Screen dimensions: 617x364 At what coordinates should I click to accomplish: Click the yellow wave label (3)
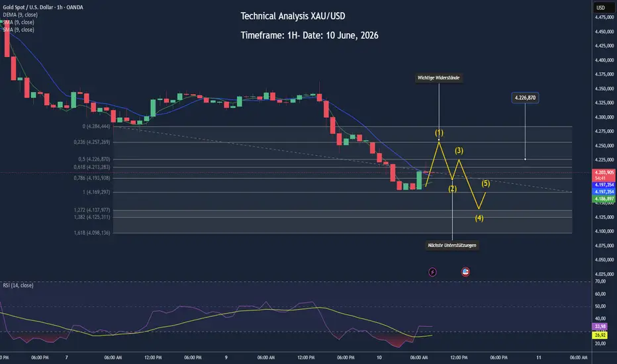tap(459, 150)
